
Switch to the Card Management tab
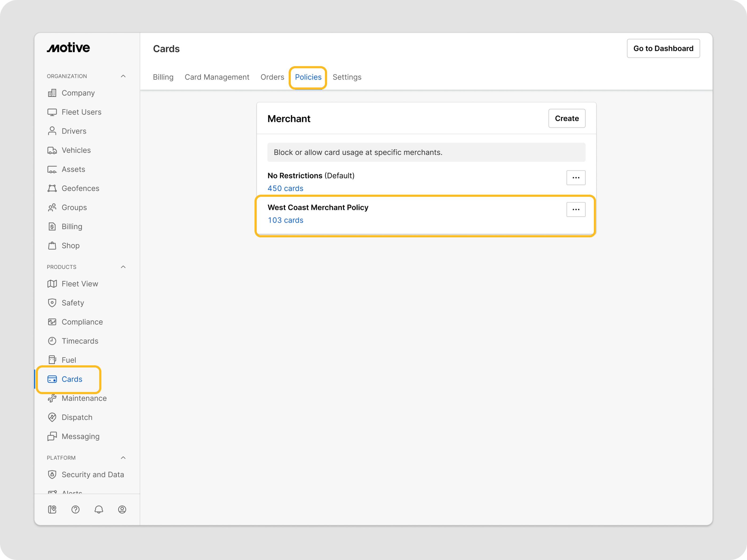(x=217, y=77)
